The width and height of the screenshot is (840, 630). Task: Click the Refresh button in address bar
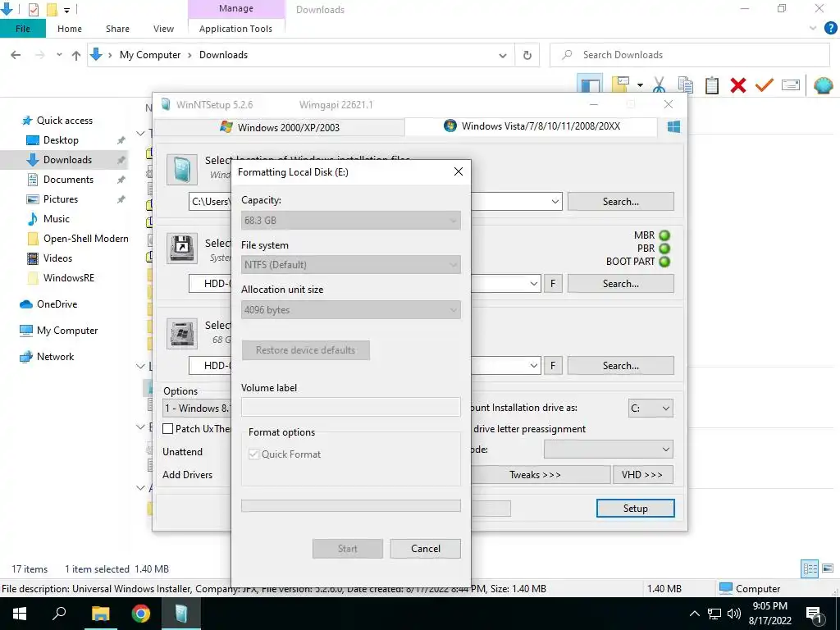tap(527, 55)
